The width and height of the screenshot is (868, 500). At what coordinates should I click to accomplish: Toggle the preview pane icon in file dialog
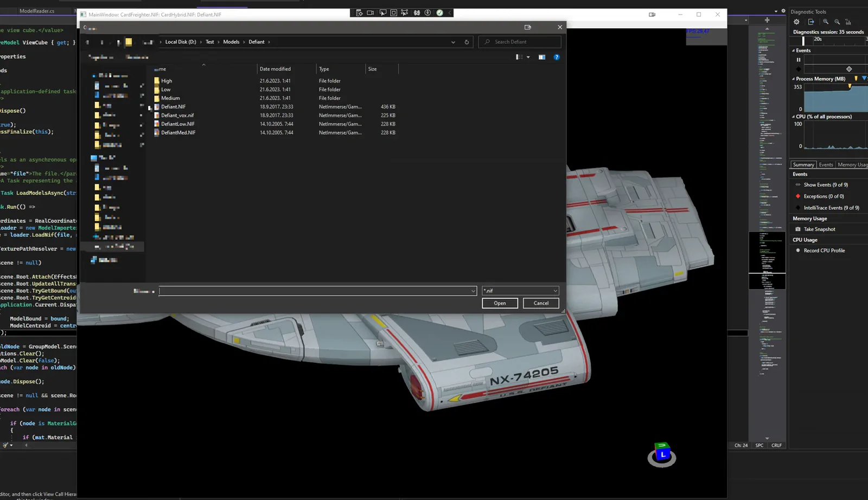coord(541,57)
